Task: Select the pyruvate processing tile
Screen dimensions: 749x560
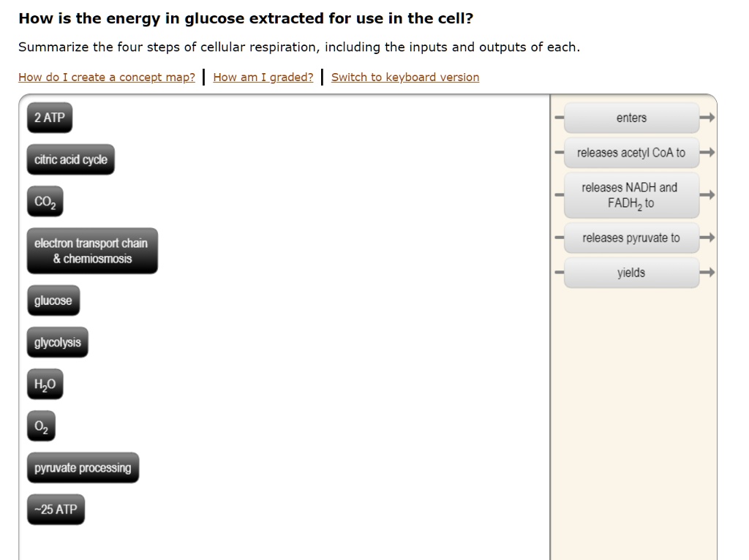Action: pyautogui.click(x=82, y=467)
